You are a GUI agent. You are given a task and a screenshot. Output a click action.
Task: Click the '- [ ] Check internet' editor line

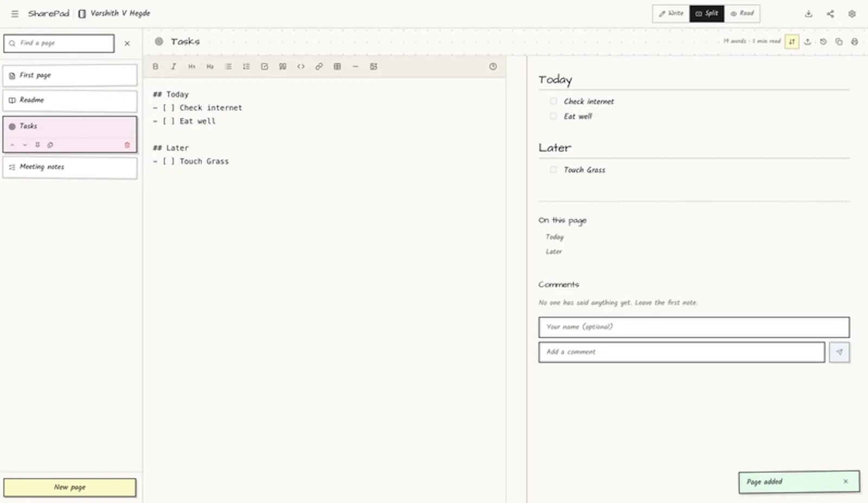(197, 108)
